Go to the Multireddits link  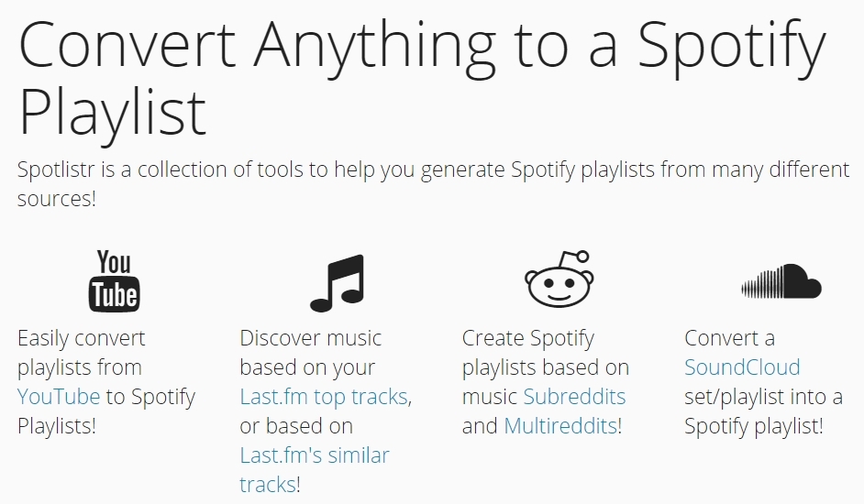562,426
